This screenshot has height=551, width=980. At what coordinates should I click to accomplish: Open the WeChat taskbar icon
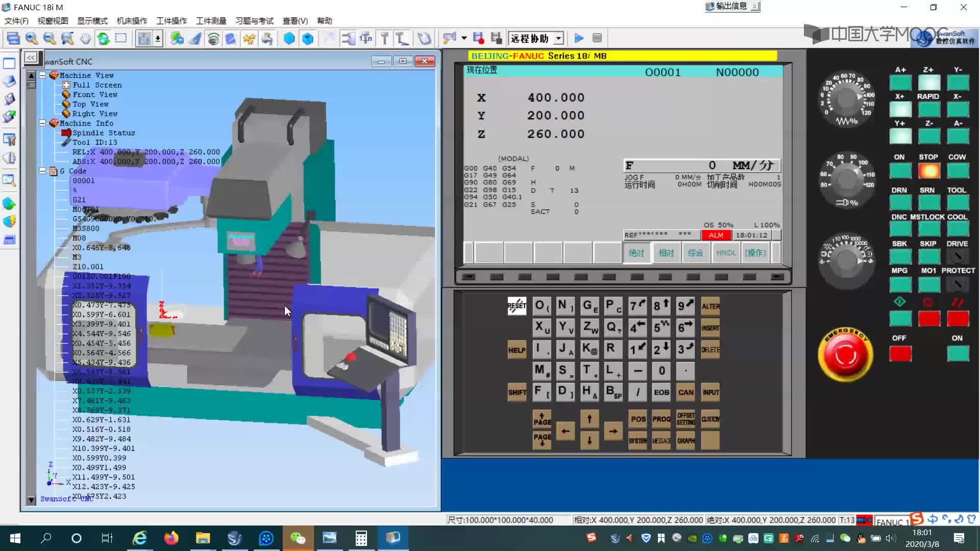[298, 538]
